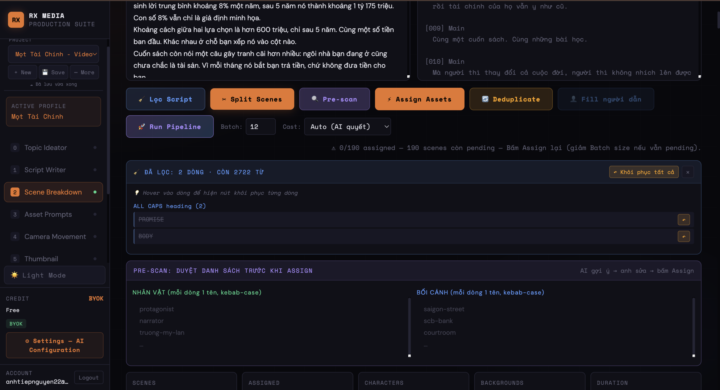The height and width of the screenshot is (390, 720).
Task: Click the scb-bank background entry
Action: click(x=438, y=321)
